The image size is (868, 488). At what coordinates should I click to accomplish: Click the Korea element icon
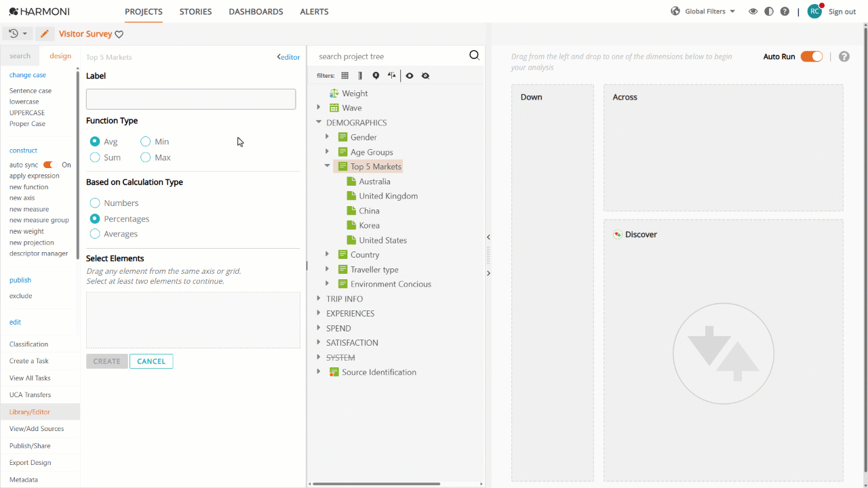coord(351,225)
